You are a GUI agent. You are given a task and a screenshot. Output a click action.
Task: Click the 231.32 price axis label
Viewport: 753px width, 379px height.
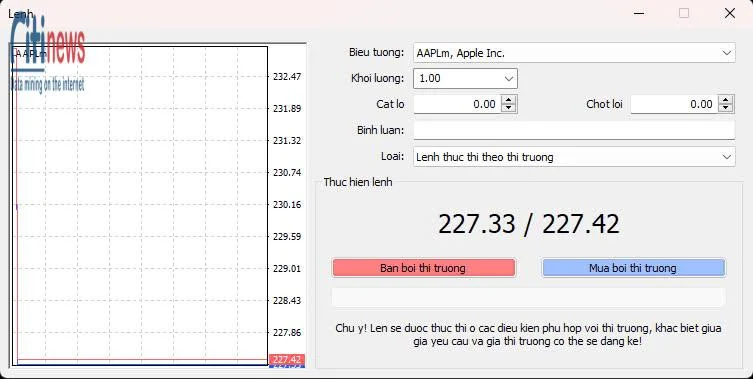click(x=287, y=140)
